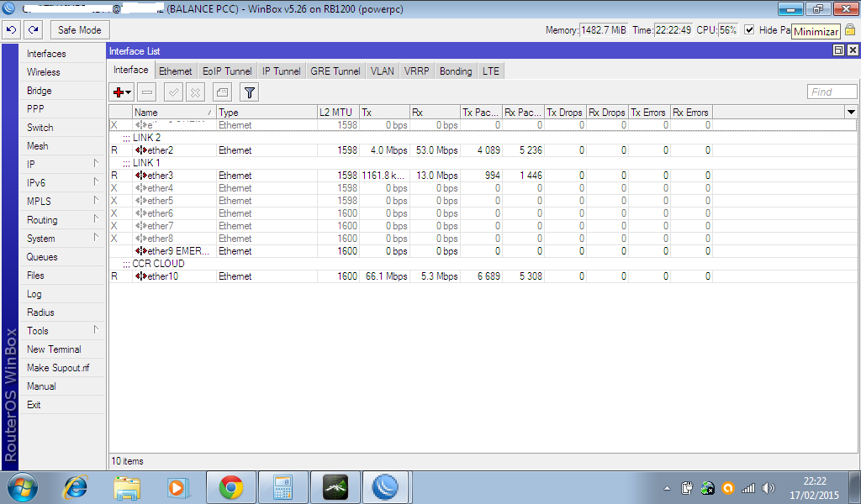Open Wireless in the sidebar
The image size is (861, 504).
click(62, 72)
